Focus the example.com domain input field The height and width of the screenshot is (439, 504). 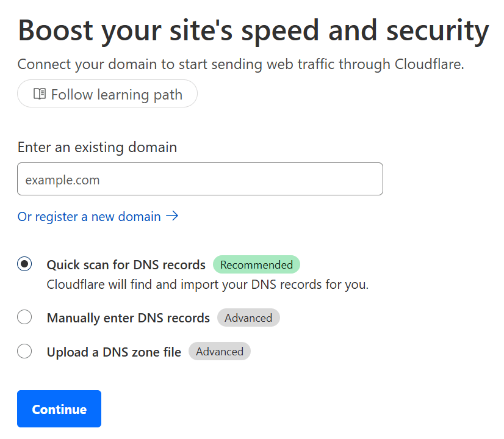(x=200, y=179)
